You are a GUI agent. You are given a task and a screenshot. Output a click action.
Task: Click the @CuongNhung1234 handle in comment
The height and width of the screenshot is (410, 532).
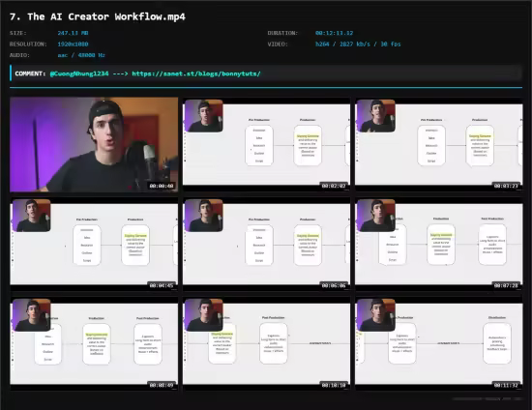click(x=79, y=73)
